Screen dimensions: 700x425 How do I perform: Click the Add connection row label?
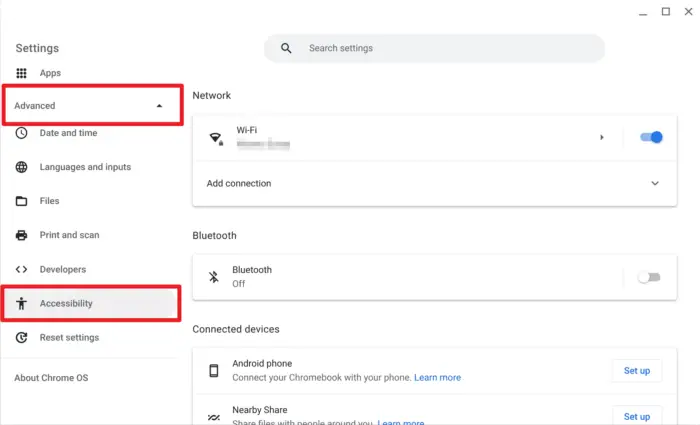click(239, 183)
